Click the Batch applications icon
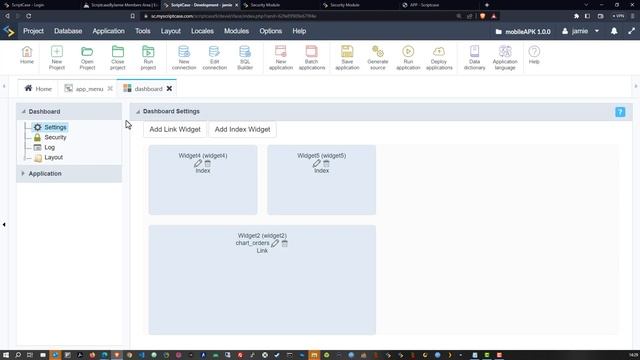The image size is (640, 360). 311,58
